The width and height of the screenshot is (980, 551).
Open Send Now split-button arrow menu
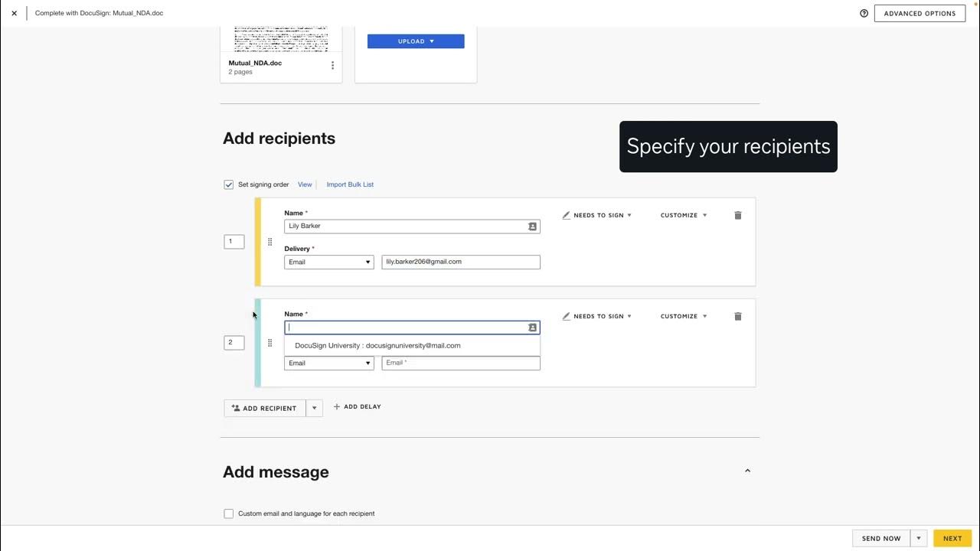point(918,538)
